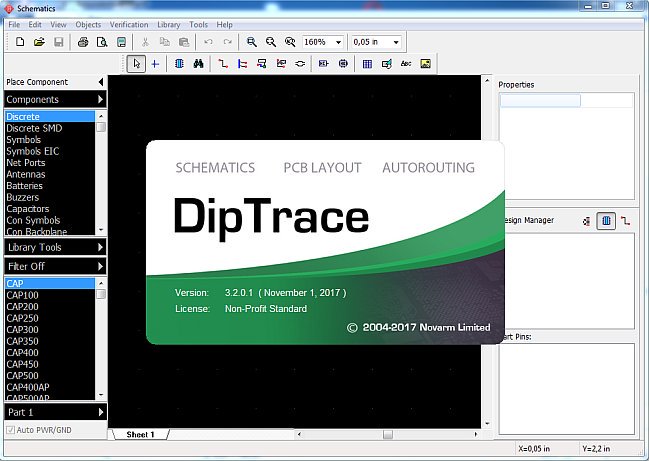The height and width of the screenshot is (461, 649).
Task: Open print preview icon
Action: coord(102,42)
